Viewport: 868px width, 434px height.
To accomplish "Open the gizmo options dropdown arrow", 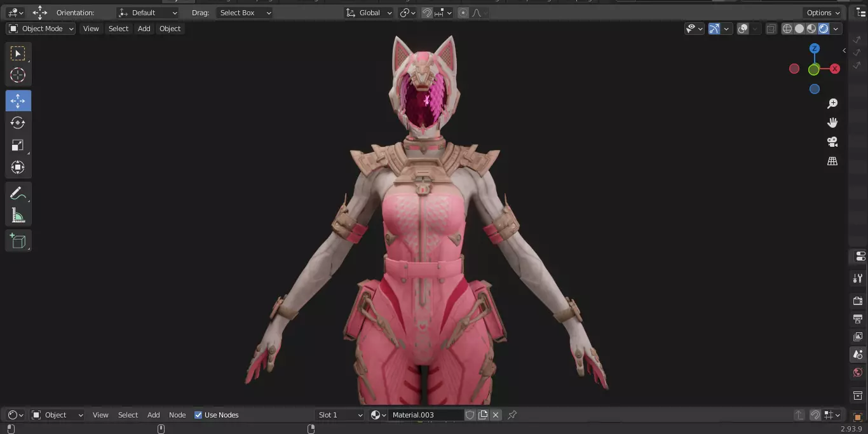I will click(x=726, y=29).
